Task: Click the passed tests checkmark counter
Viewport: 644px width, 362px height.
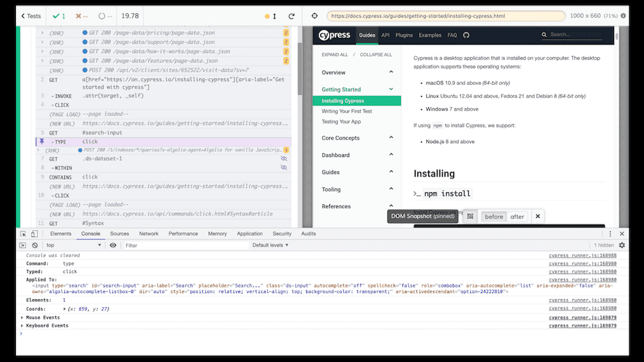Action: 58,16
